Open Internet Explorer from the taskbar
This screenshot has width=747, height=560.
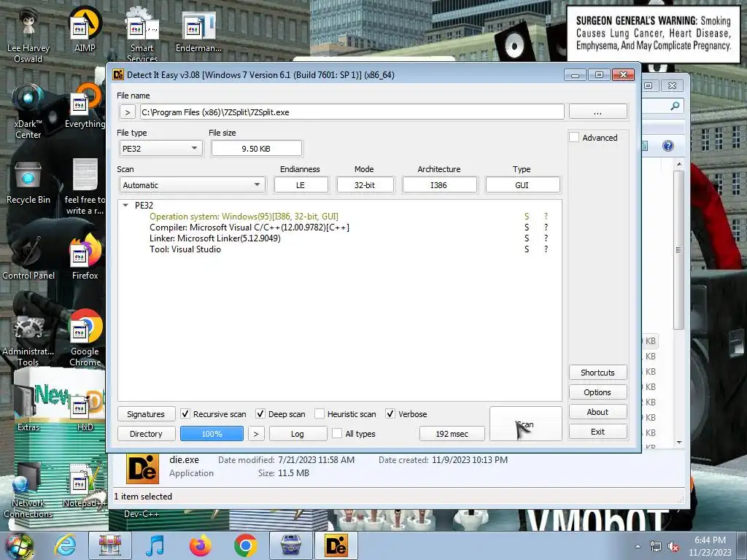[x=65, y=545]
